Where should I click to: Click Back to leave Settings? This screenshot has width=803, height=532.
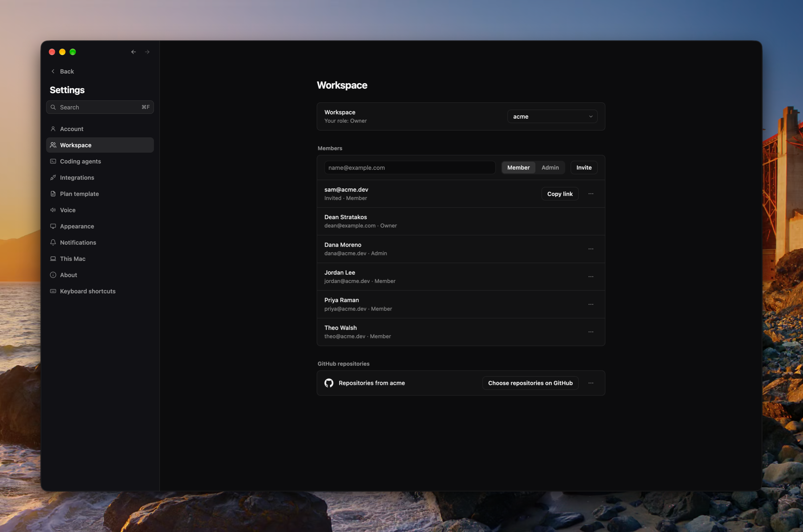[63, 71]
